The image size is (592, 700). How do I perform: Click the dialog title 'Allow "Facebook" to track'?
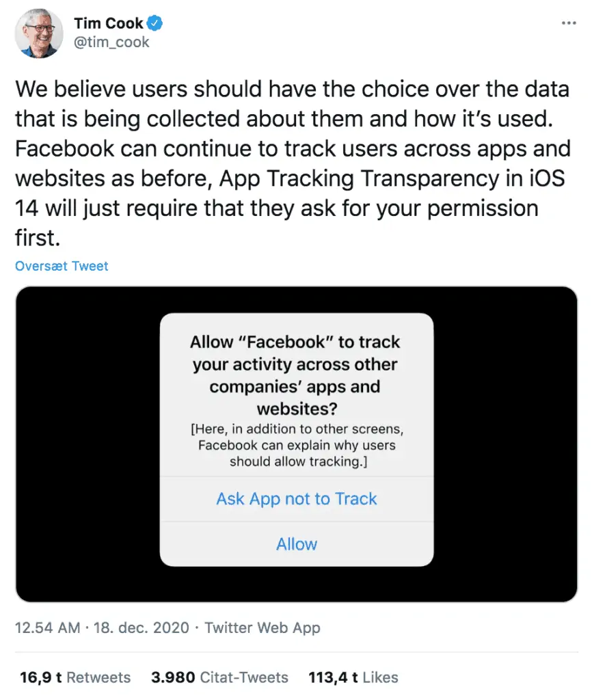point(295,342)
